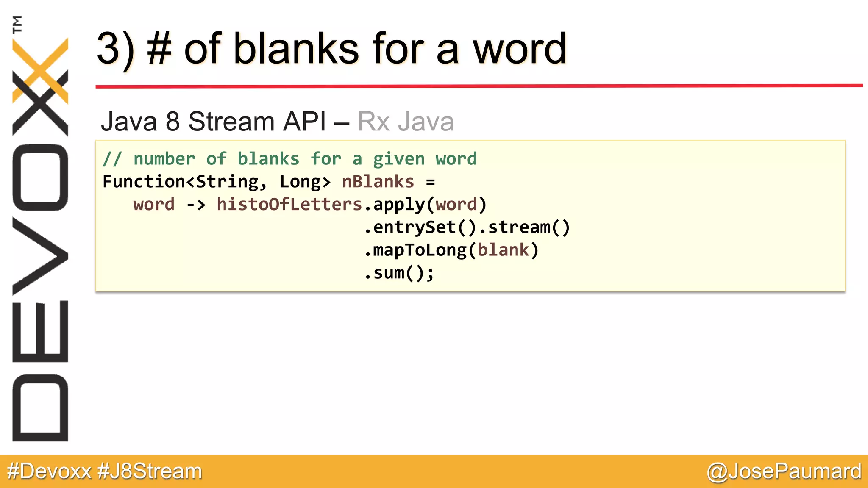Click the '.mapToLong(blank)' line
The image size is (868, 488).
click(451, 250)
